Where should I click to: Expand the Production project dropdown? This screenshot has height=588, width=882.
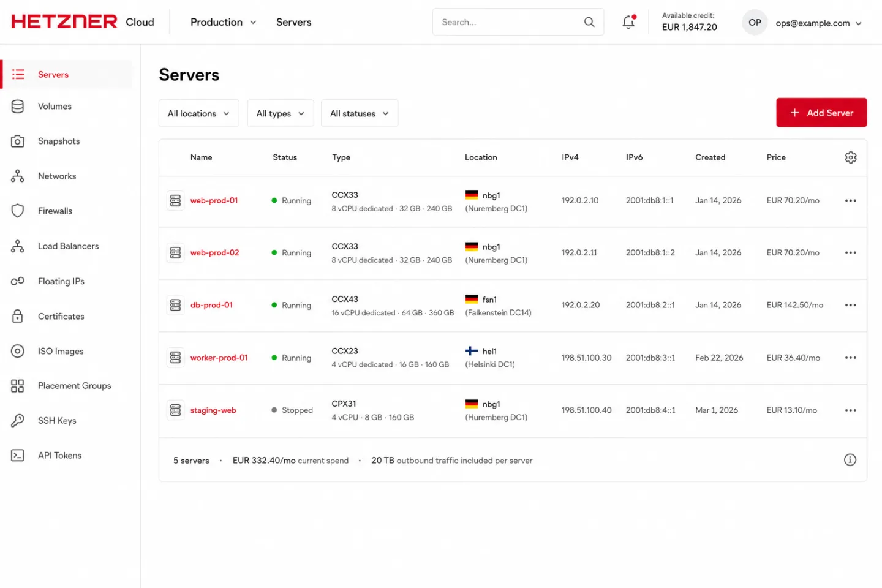pyautogui.click(x=224, y=22)
